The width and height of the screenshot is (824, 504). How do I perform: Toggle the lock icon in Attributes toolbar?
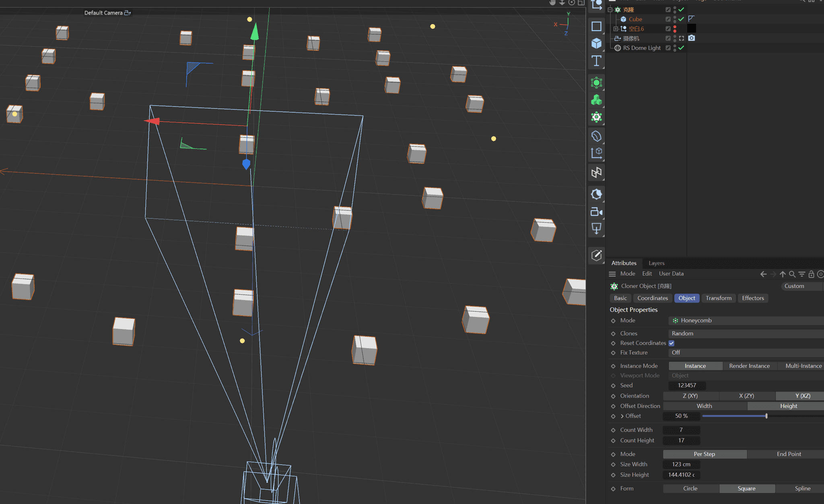[x=811, y=274]
